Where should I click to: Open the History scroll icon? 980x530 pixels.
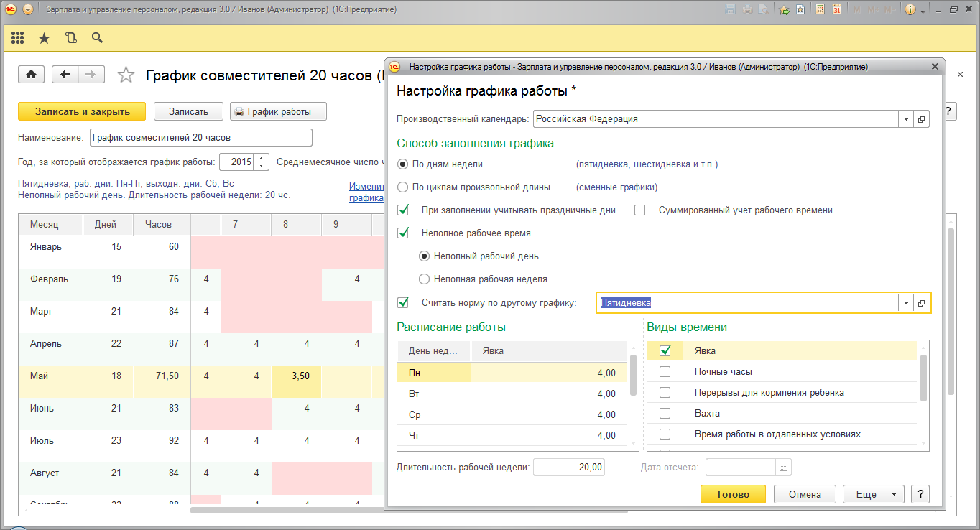tap(70, 38)
